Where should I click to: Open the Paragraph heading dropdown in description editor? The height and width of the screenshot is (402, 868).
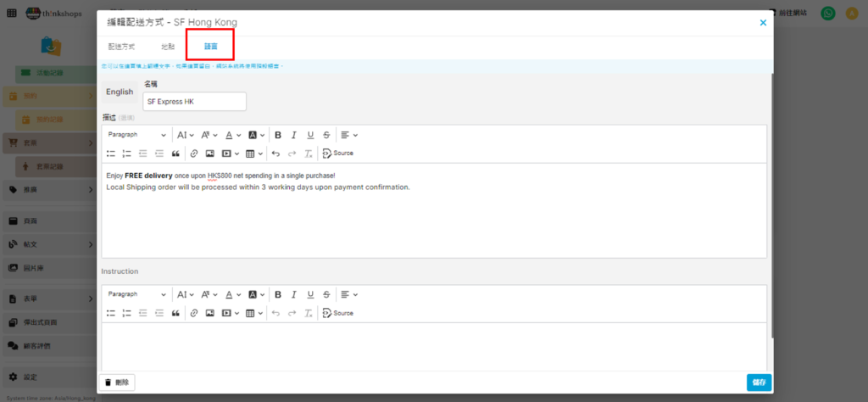tap(136, 135)
